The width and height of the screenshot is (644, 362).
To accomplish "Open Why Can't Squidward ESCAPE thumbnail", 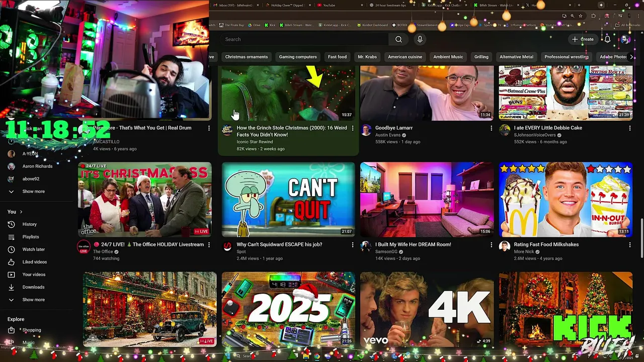I will pyautogui.click(x=288, y=199).
